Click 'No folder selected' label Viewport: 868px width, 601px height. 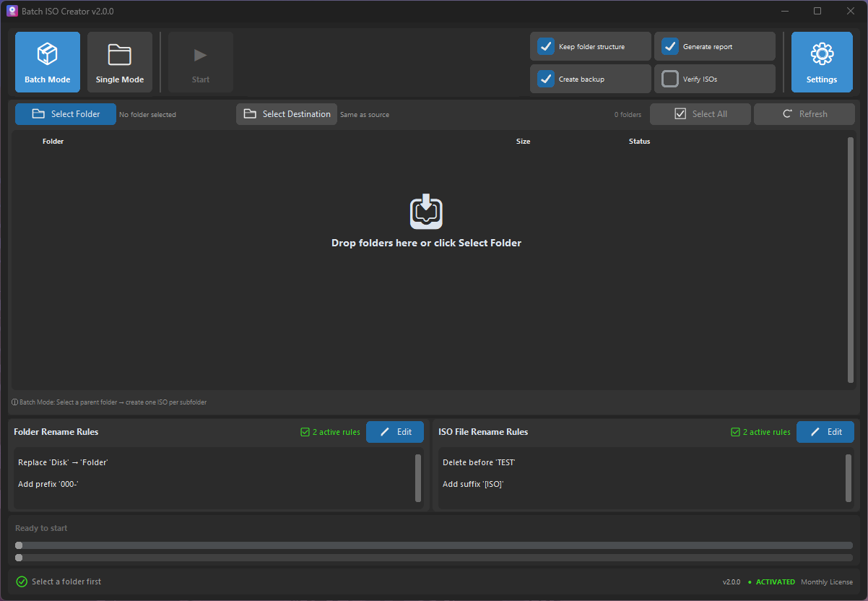point(147,115)
